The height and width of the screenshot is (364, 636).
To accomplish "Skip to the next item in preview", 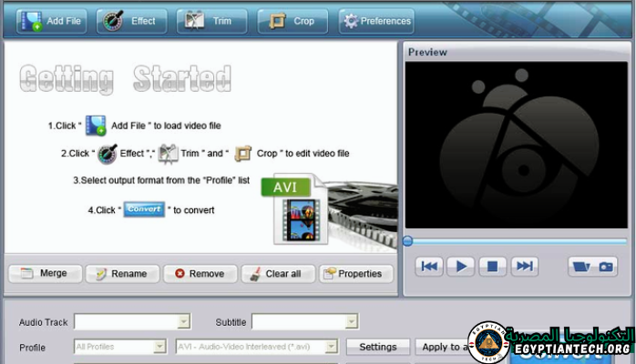I will click(523, 266).
